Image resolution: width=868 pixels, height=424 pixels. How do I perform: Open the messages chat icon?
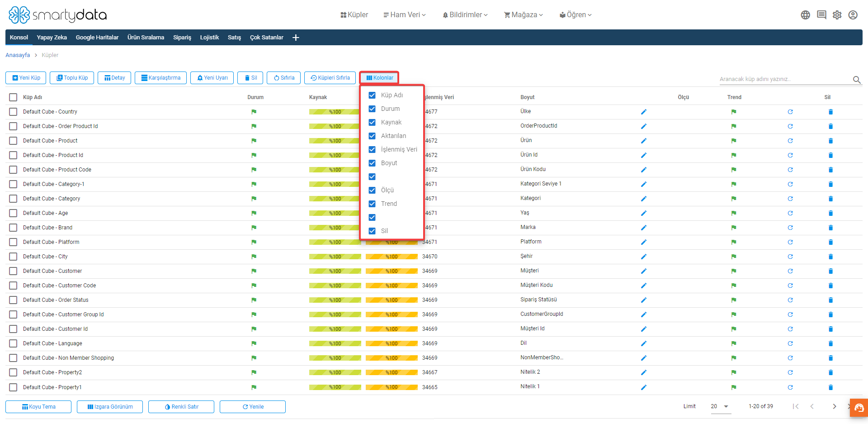tap(821, 15)
